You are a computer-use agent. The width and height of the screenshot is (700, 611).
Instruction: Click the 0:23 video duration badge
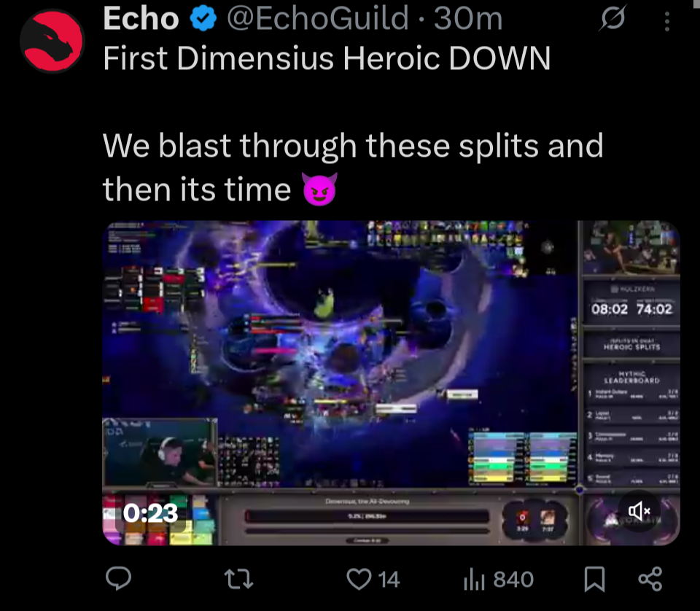(150, 513)
